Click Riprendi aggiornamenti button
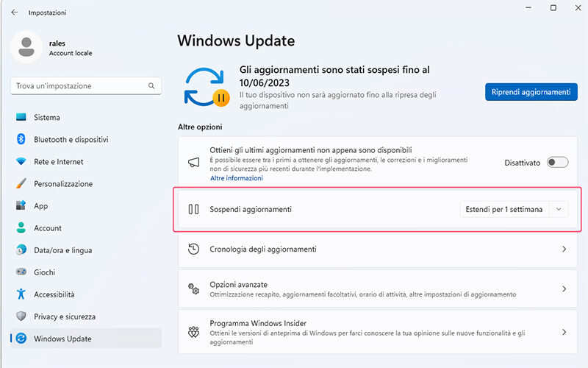The image size is (588, 368). click(531, 92)
